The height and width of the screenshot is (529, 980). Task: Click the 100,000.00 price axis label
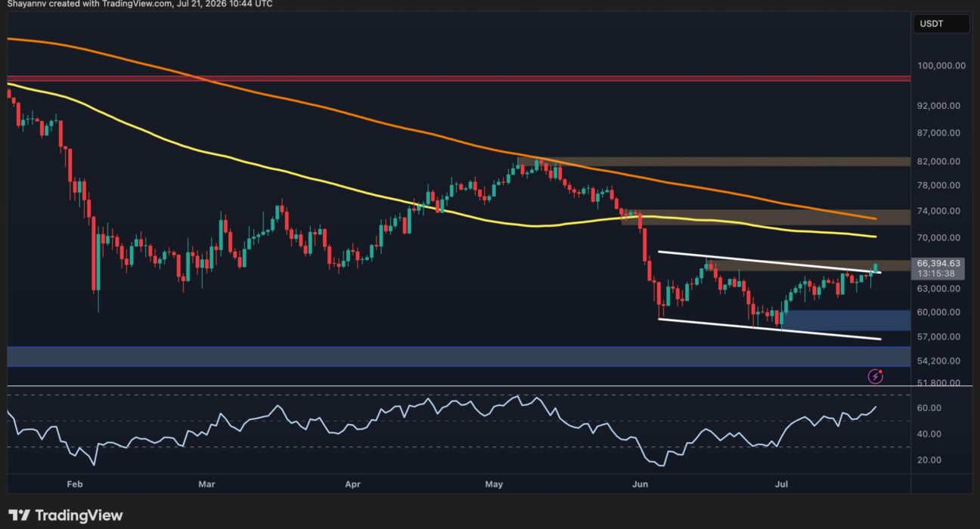pos(941,66)
